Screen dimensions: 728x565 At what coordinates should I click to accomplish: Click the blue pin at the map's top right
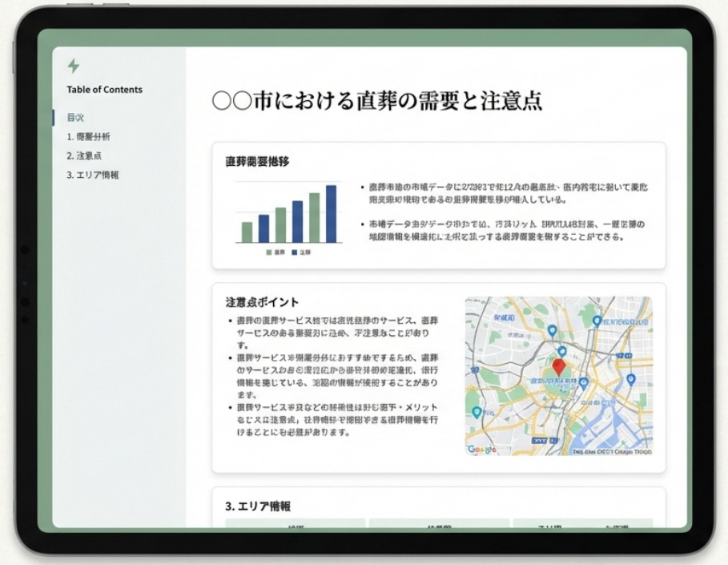[597, 321]
